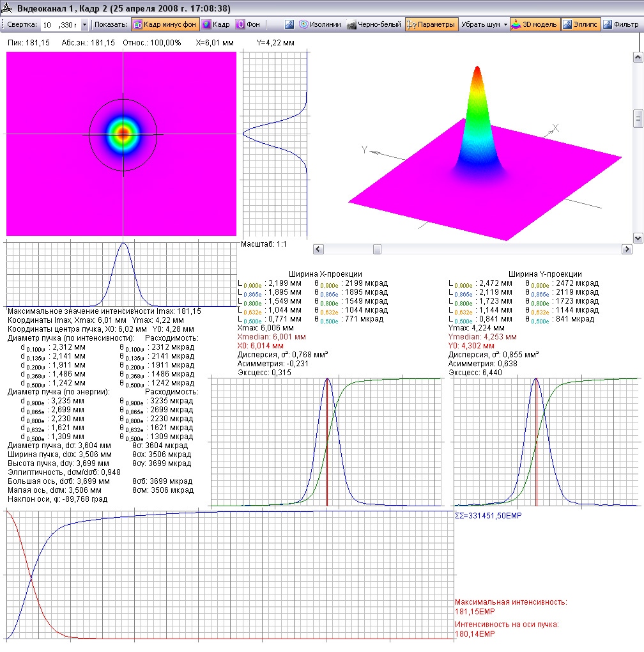The height and width of the screenshot is (652, 644).
Task: Click the scroll down arrow of the 3D view
Action: click(638, 238)
